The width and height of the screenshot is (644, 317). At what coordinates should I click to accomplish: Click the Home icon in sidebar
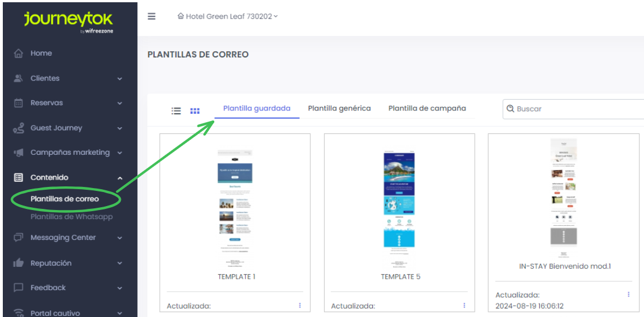click(x=19, y=53)
